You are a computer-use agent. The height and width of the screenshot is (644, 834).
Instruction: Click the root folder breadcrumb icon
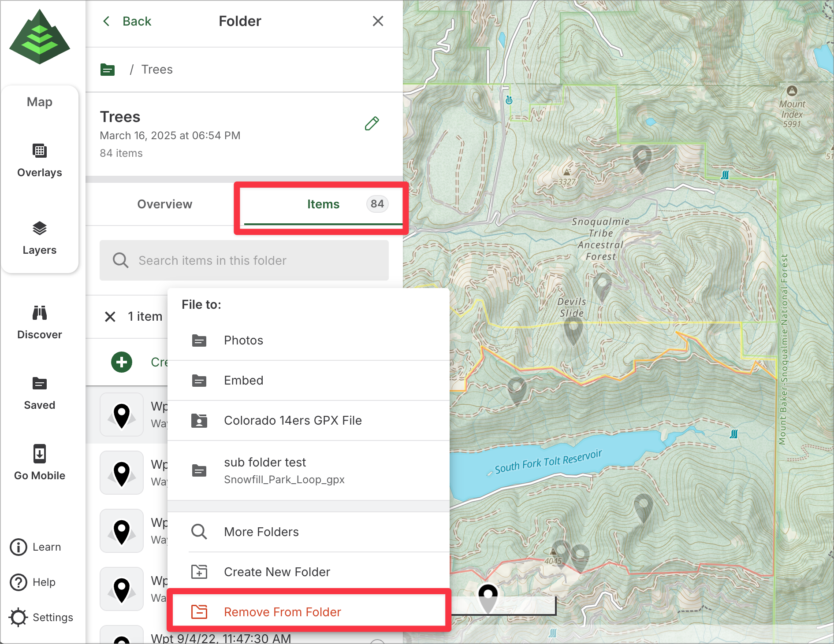[108, 70]
